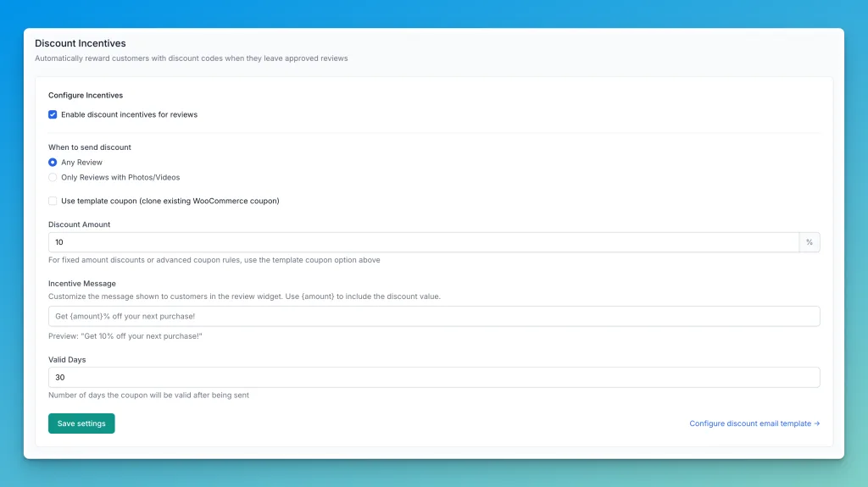Viewport: 868px width, 487px height.
Task: Click the coupon validity days helper text
Action: tap(148, 396)
